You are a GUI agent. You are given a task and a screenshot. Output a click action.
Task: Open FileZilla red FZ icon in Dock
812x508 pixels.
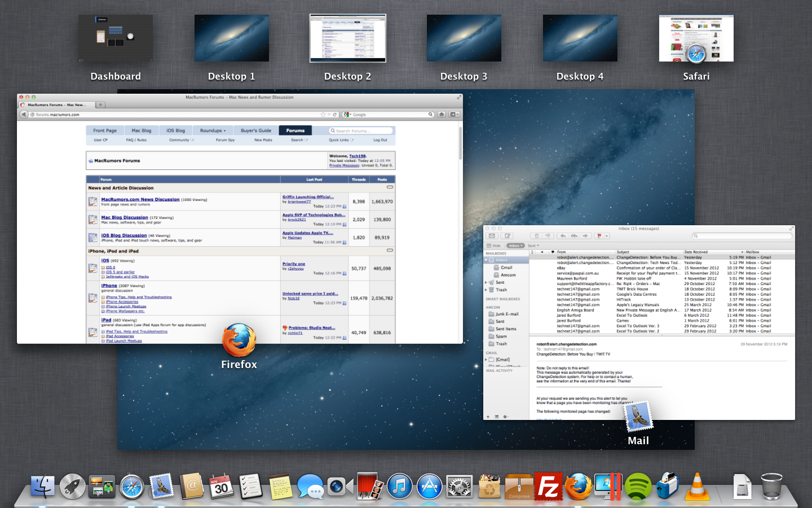[549, 486]
